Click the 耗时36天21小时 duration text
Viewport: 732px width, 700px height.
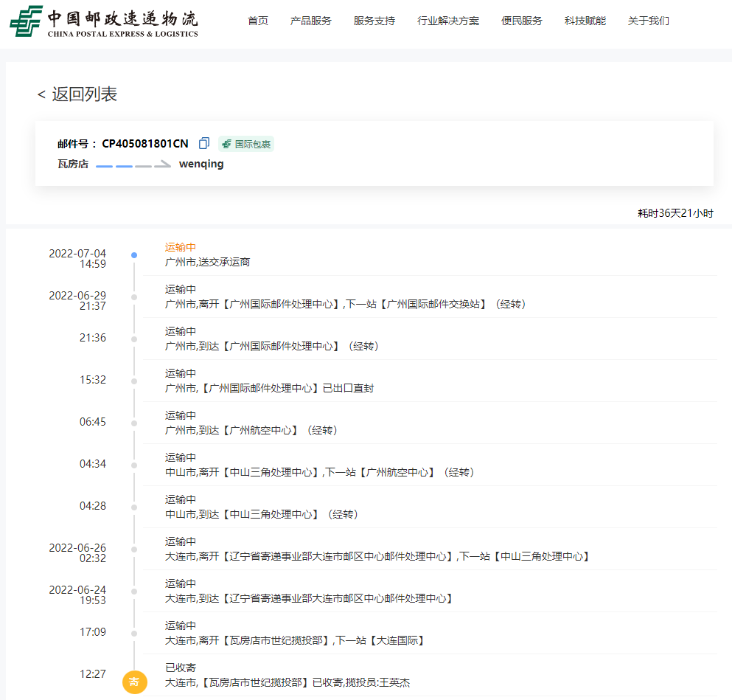click(x=675, y=213)
